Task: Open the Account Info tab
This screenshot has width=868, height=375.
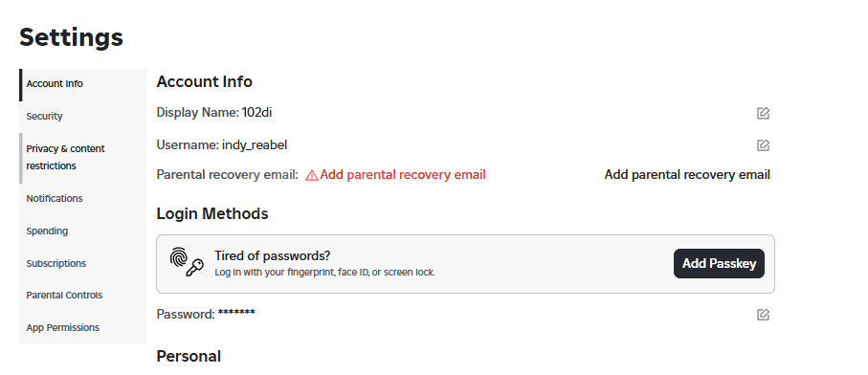Action: point(83,84)
